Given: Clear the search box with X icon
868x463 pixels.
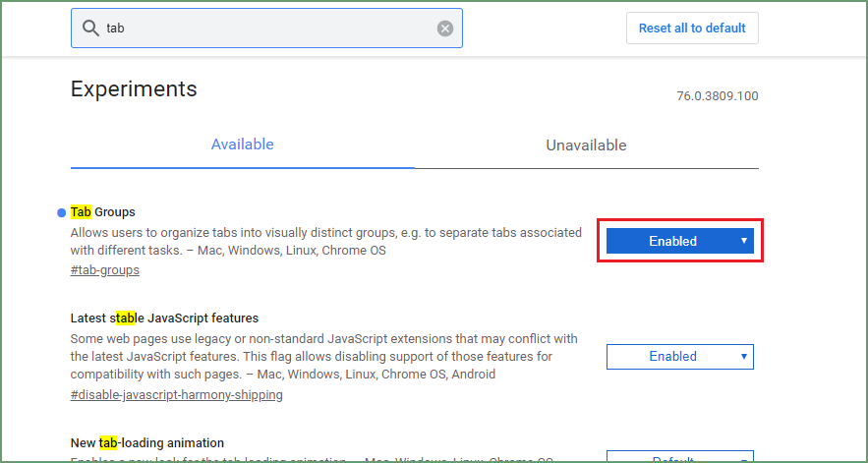Looking at the screenshot, I should pyautogui.click(x=445, y=29).
